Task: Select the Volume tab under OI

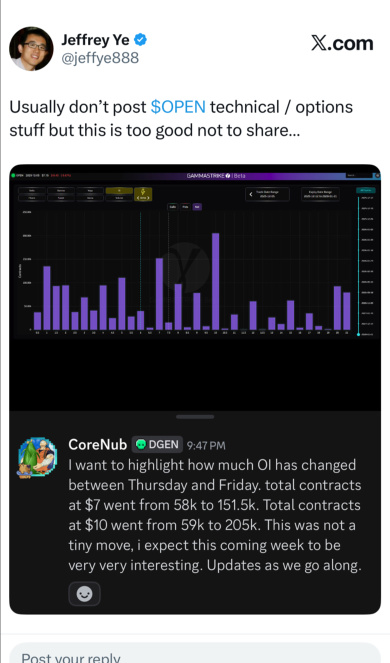Action: [x=119, y=198]
